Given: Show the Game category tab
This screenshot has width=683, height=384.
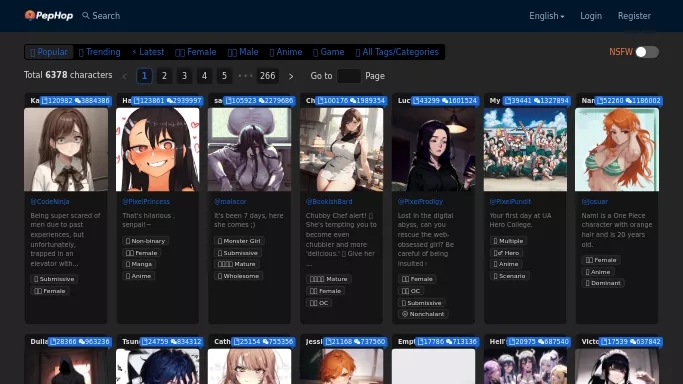Looking at the screenshot, I should click(328, 52).
